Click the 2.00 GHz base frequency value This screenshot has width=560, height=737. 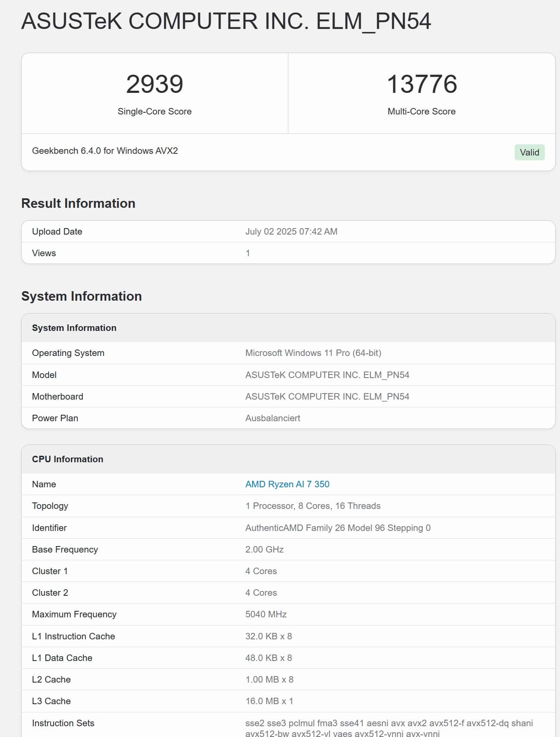[264, 550]
